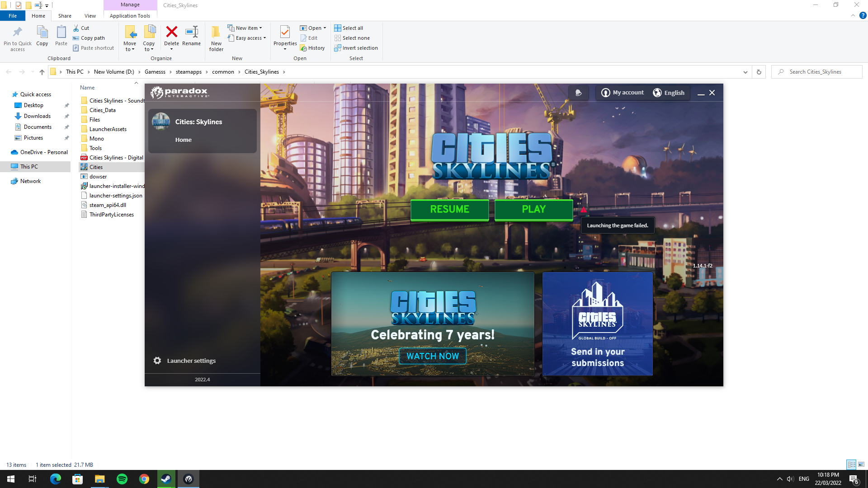Open Spotify from the taskbar
The height and width of the screenshot is (488, 868).
pos(122,479)
